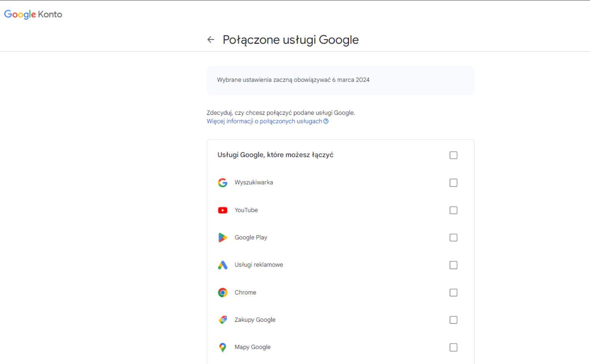The image size is (590, 364).
Task: Enable the Zakupy Google checkbox
Action: [x=453, y=320]
